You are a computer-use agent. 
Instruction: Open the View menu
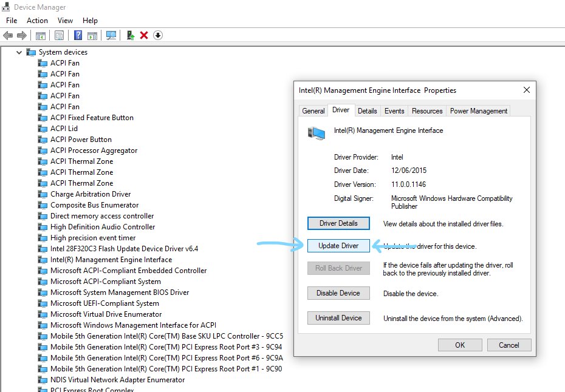(65, 20)
